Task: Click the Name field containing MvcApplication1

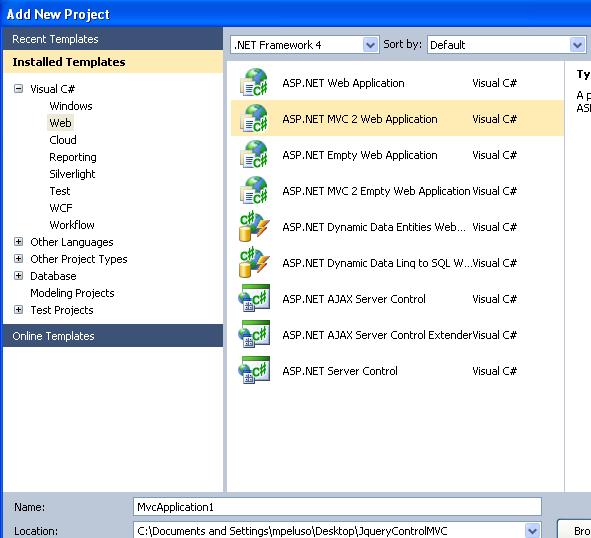Action: 337,507
